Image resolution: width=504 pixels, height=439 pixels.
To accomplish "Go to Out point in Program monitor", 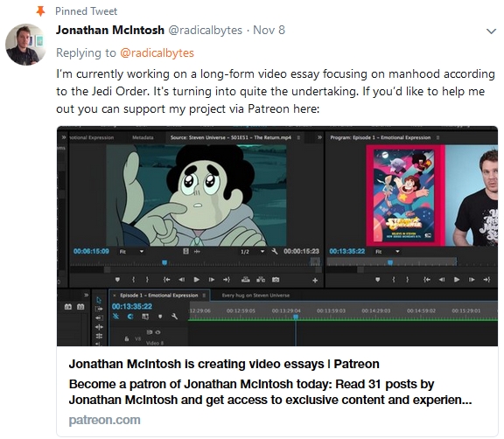I will coord(486,280).
